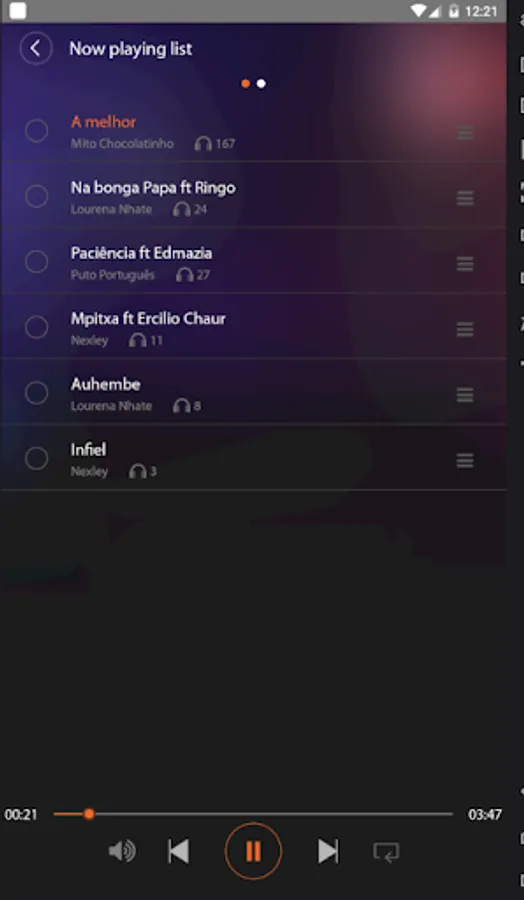Screen dimensions: 524x900
Task: Pause the current song
Action: (x=253, y=851)
